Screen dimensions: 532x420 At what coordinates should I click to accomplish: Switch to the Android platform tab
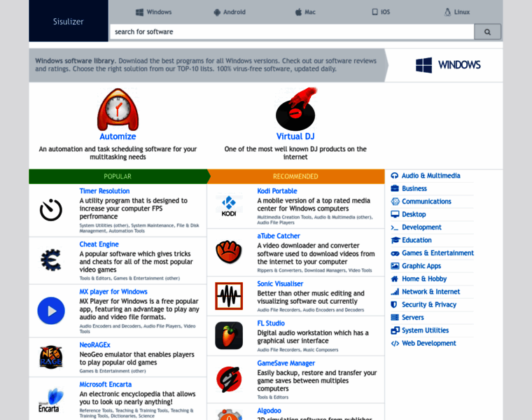pyautogui.click(x=230, y=12)
